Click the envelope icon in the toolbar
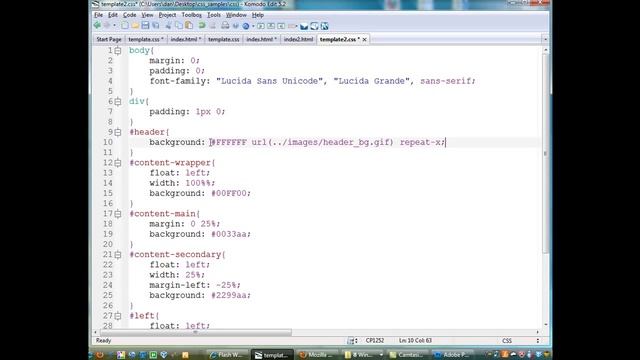 [x=304, y=27]
